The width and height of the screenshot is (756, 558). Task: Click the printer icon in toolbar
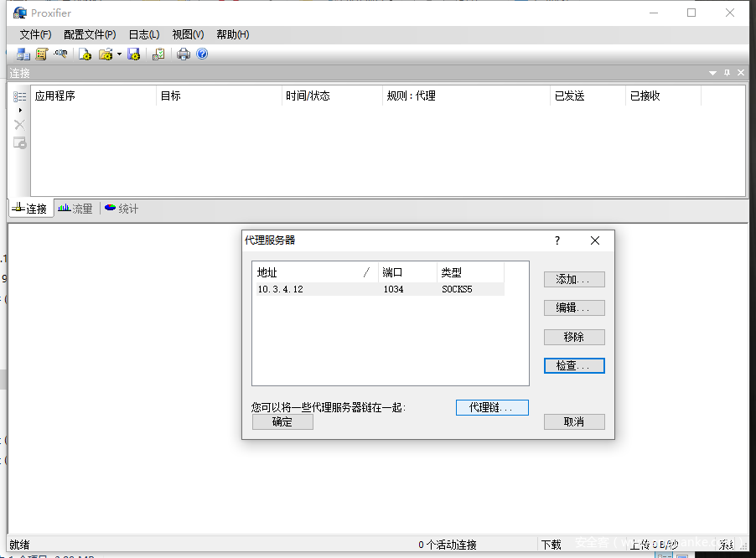tap(184, 54)
